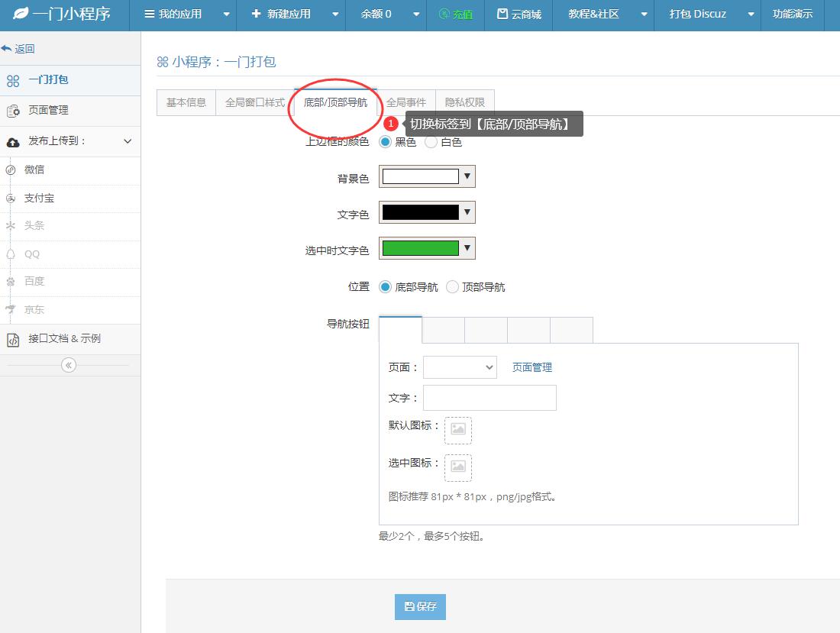Open the 背景色 picker arrow
Image resolution: width=840 pixels, height=633 pixels.
click(x=467, y=176)
